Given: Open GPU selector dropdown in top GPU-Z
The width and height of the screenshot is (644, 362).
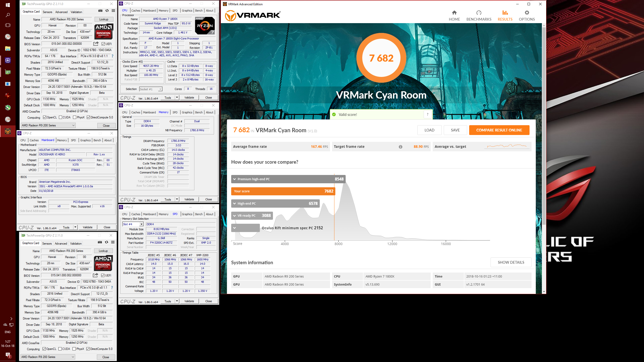Looking at the screenshot, I should (48, 125).
